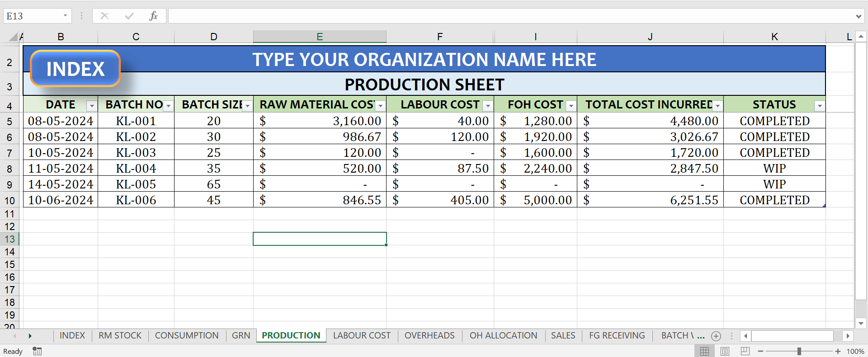Click the blue INDEX button
The image size is (868, 357).
pyautogui.click(x=75, y=69)
